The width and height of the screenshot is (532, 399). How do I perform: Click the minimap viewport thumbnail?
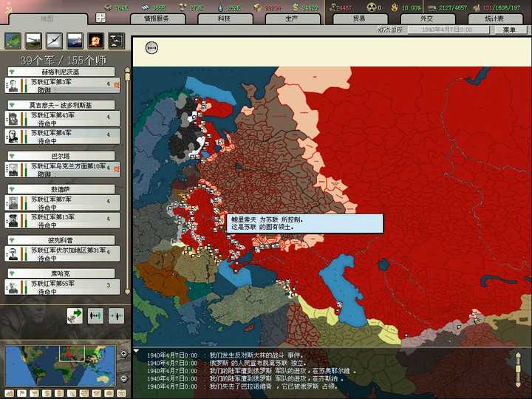(72, 354)
